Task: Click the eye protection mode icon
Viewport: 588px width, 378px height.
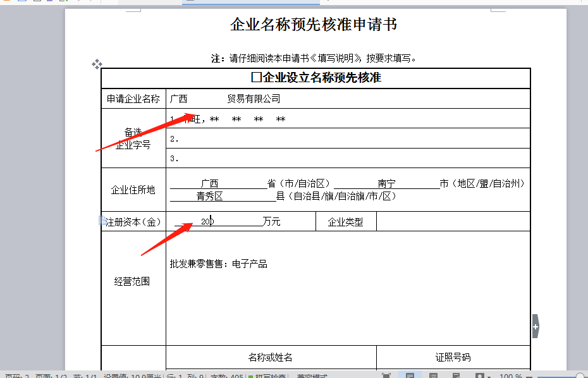Action: pos(481,376)
